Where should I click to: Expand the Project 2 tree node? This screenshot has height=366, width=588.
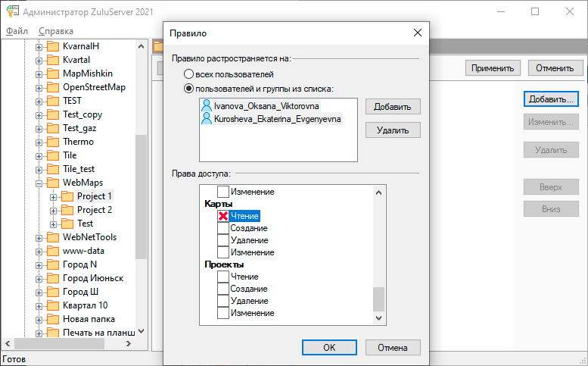53,210
